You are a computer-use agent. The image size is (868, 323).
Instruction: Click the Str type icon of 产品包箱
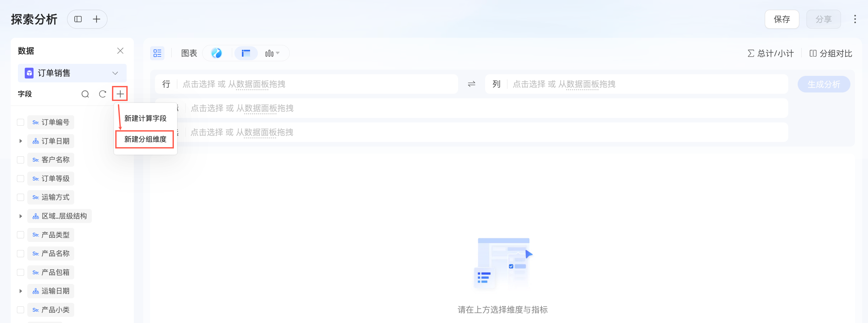pos(36,273)
